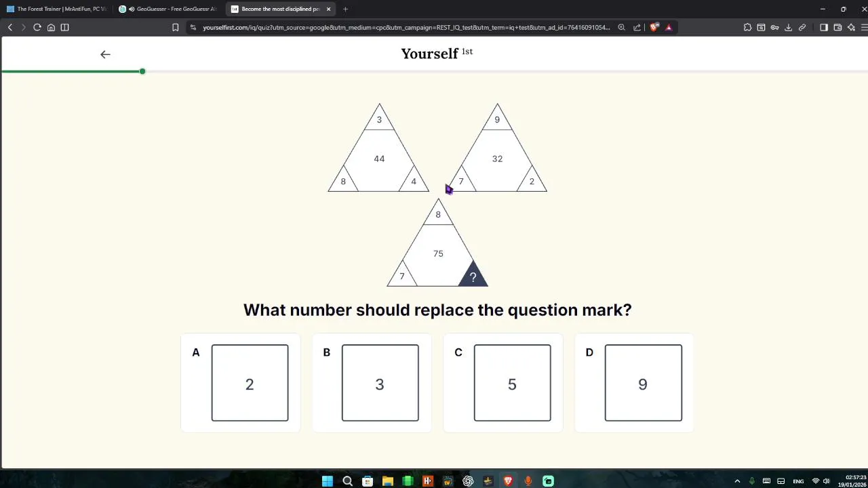Open Windows Search from the taskbar

click(347, 481)
